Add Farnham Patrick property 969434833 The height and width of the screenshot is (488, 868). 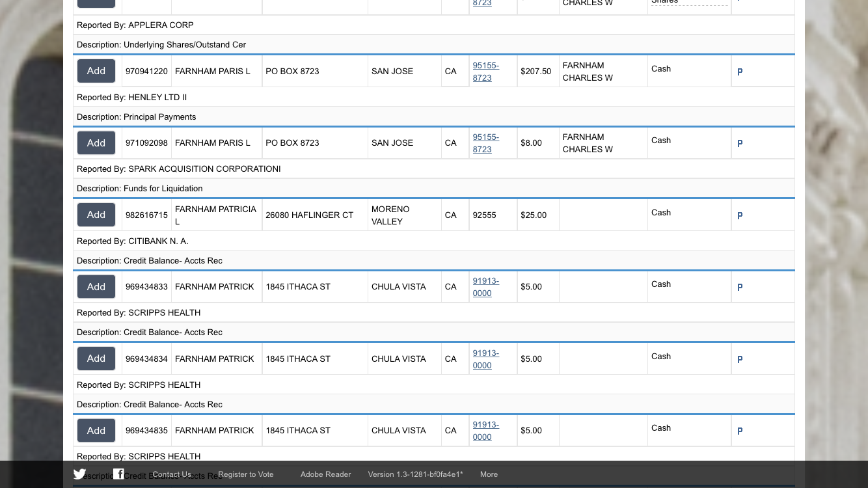pyautogui.click(x=96, y=287)
